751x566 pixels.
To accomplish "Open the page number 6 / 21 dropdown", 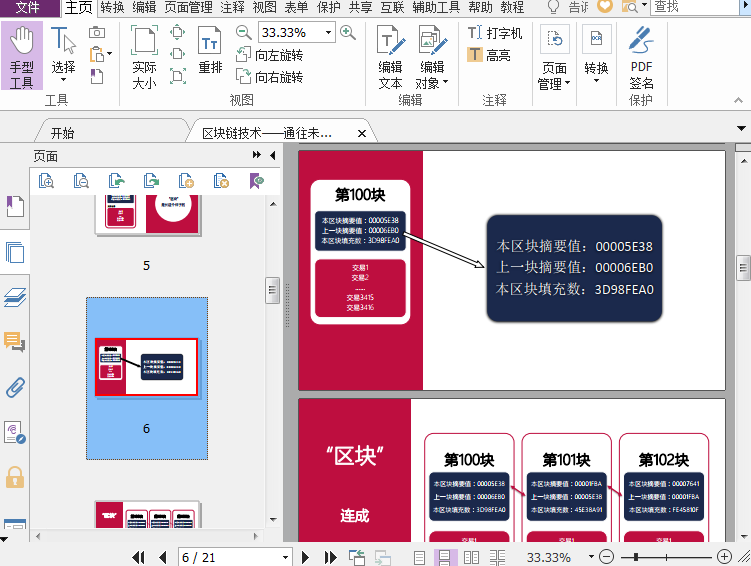I will 285,557.
